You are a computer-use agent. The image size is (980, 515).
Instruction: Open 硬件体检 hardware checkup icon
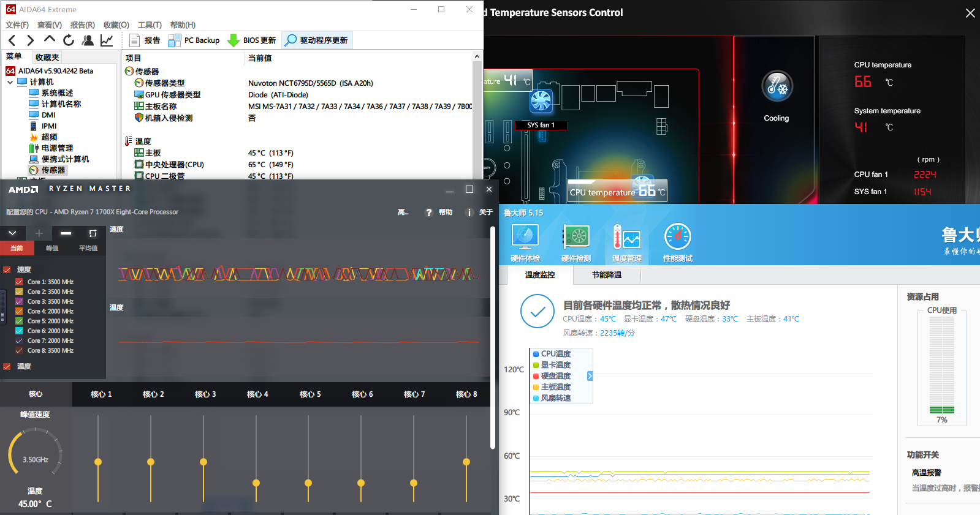[x=525, y=236]
